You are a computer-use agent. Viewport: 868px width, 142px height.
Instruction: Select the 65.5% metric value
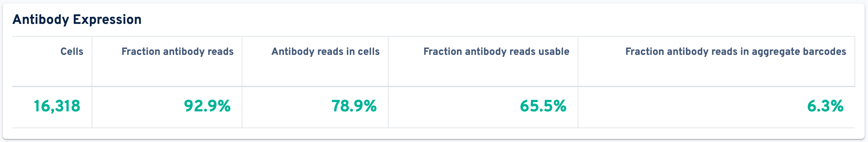[x=543, y=106]
